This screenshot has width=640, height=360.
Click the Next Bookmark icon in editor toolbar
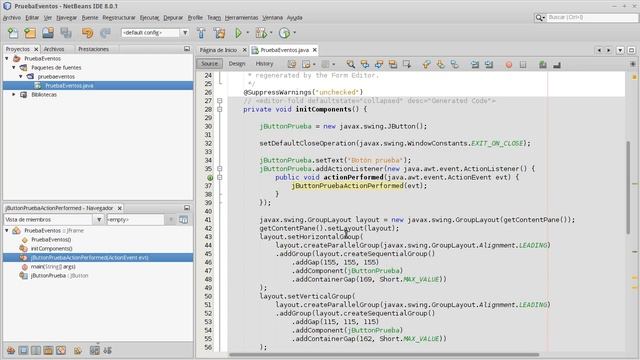click(440, 64)
